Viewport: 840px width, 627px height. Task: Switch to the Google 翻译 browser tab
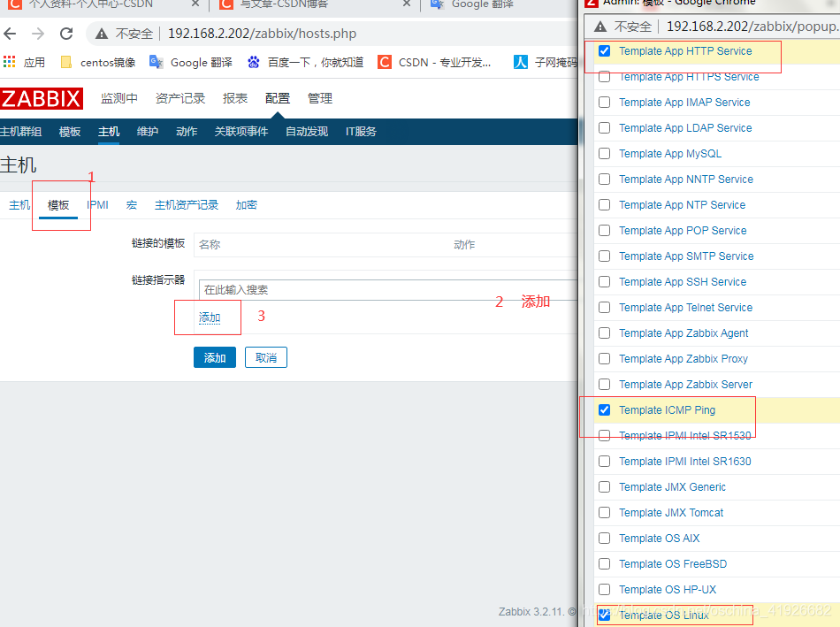pyautogui.click(x=471, y=4)
